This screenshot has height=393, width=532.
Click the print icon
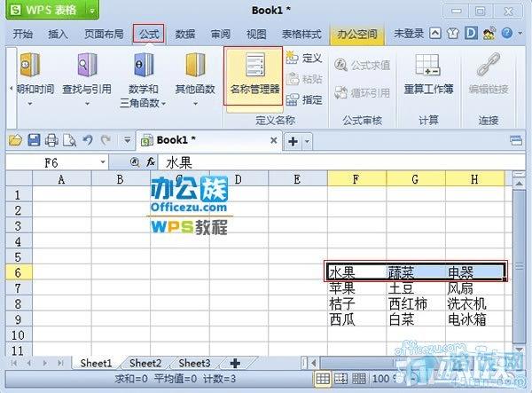(x=51, y=140)
